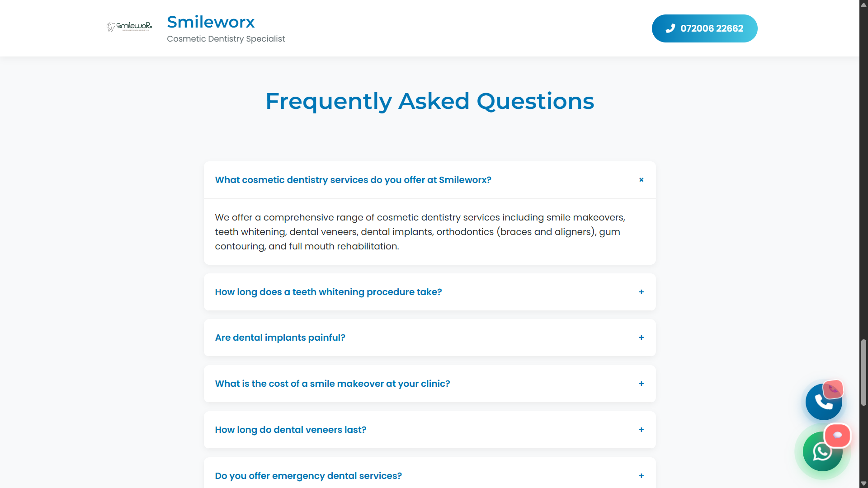Screen dimensions: 868x488
Task: Open the 'Do you offer emergency dental services?' question
Action: click(x=308, y=476)
